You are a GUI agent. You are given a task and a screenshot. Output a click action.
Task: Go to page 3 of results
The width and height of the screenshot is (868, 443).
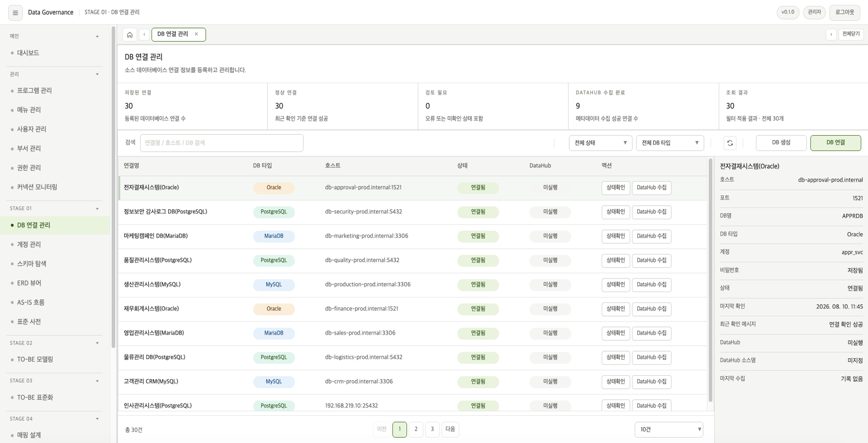(x=432, y=429)
